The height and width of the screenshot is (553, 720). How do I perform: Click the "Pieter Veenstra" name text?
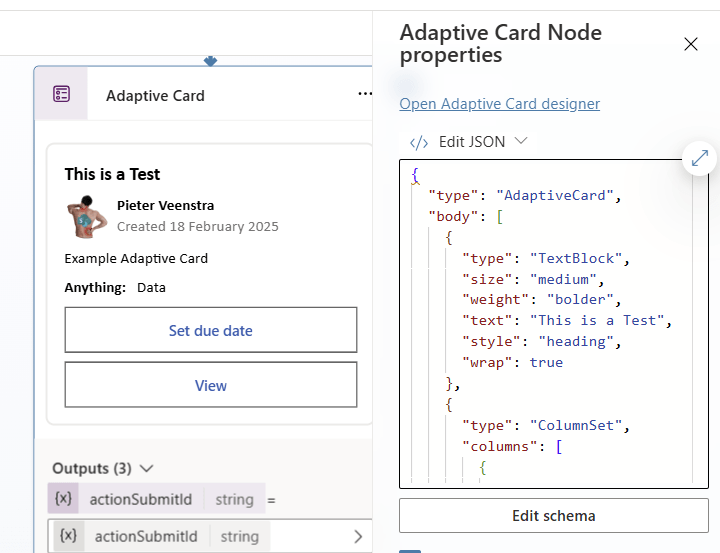(x=165, y=205)
